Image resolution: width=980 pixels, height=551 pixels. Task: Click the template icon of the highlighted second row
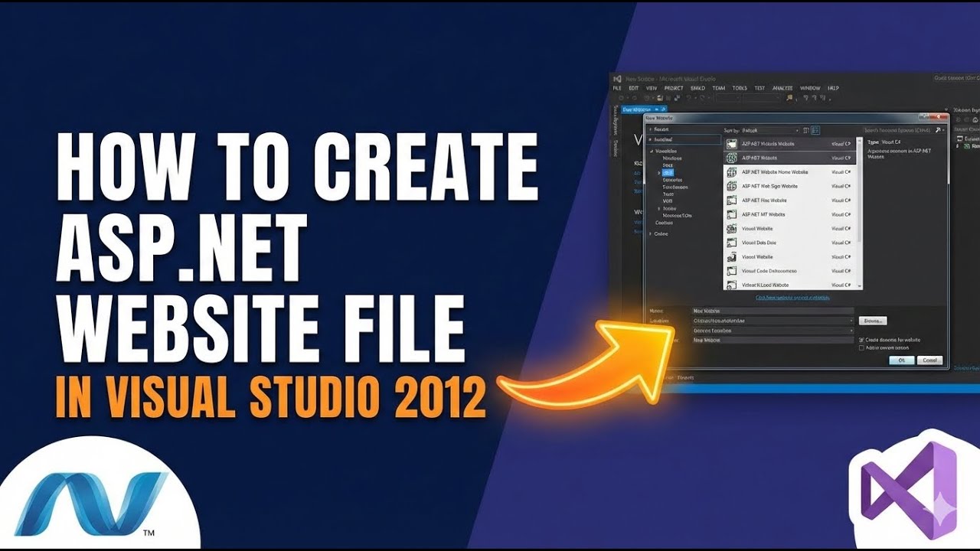pos(732,158)
